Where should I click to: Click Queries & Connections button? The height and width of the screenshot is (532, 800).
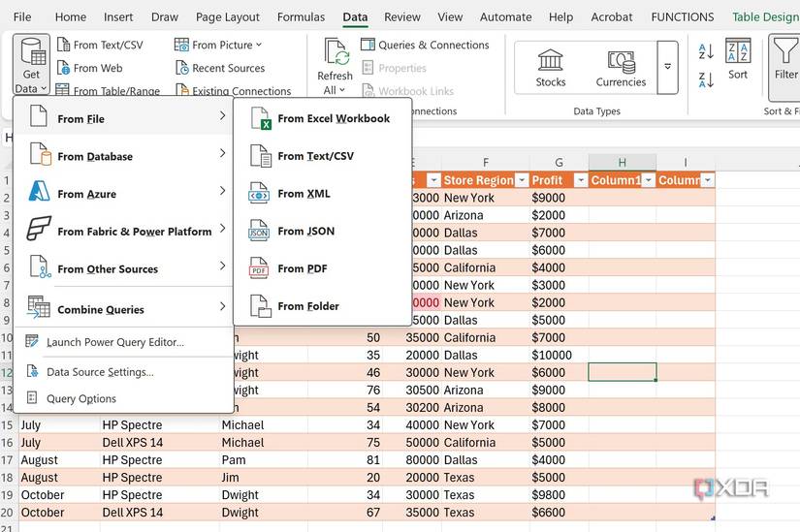425,45
